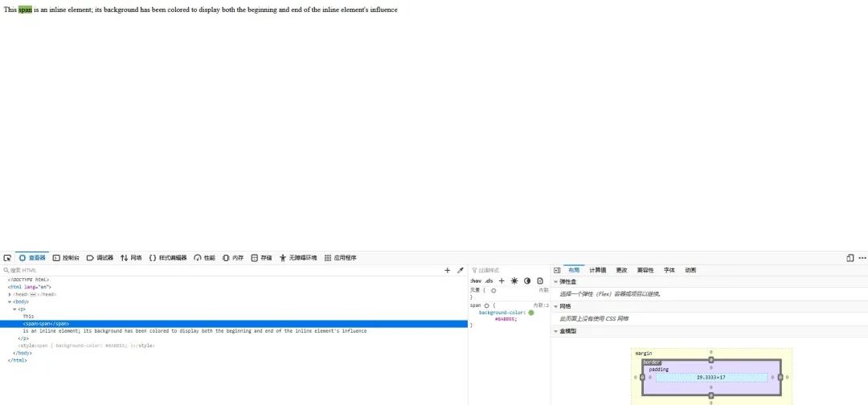Viewport: 868px width, 405px height.
Task: Open the 网络 network tab
Action: 131,258
